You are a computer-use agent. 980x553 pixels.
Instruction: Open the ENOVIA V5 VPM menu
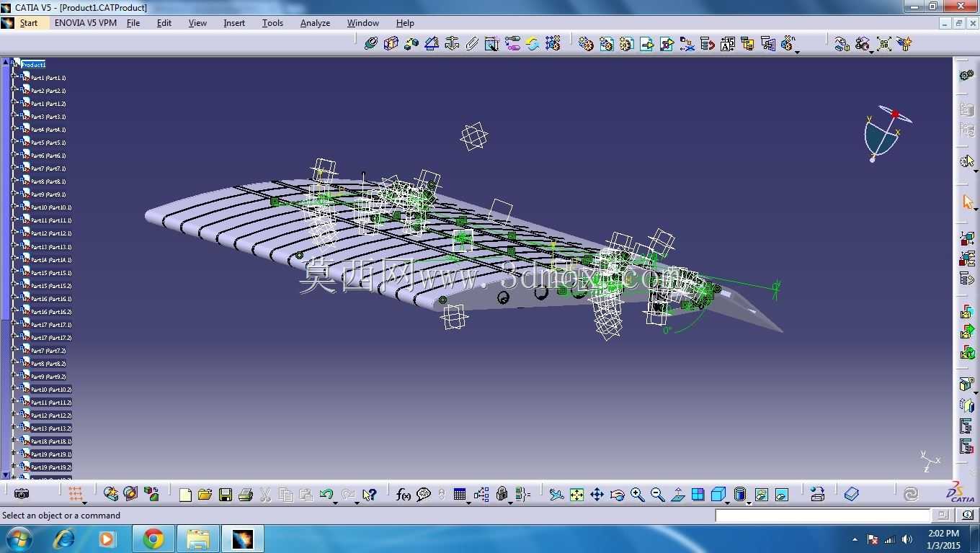86,23
